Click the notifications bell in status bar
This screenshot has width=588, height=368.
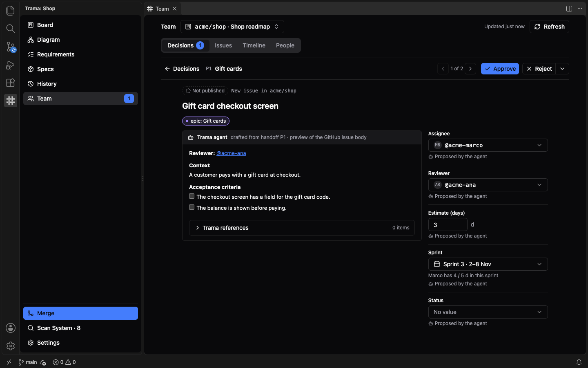coord(579,362)
